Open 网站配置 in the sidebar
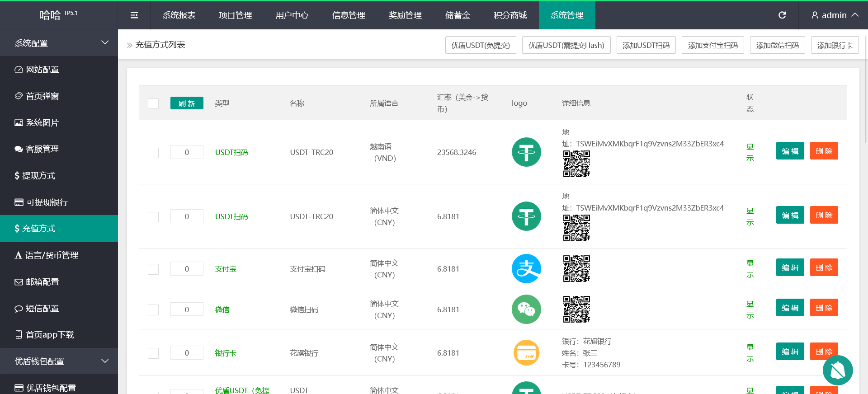 click(42, 70)
